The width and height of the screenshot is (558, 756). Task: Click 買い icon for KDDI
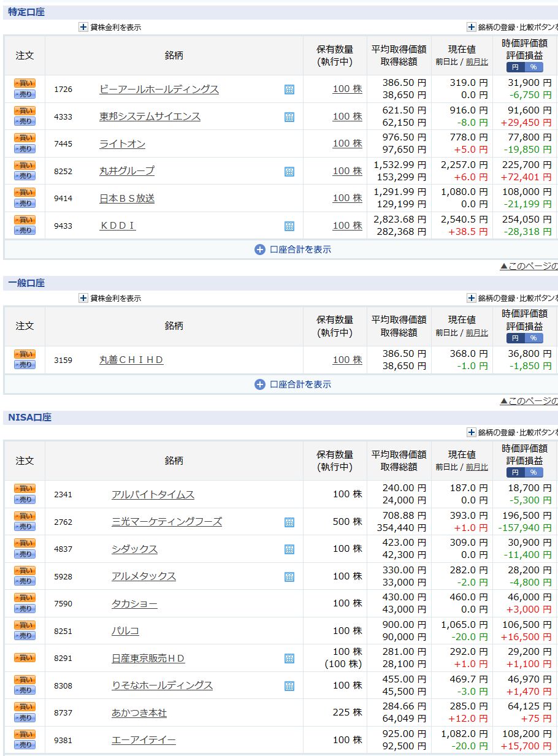pyautogui.click(x=25, y=220)
